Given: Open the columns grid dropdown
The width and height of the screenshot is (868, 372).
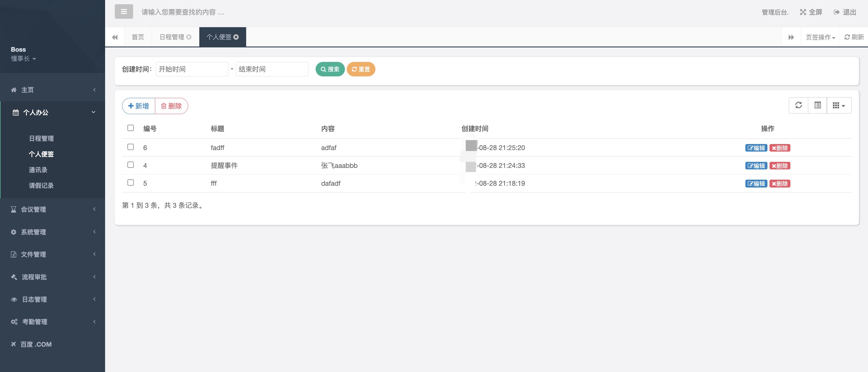Looking at the screenshot, I should click(x=839, y=105).
